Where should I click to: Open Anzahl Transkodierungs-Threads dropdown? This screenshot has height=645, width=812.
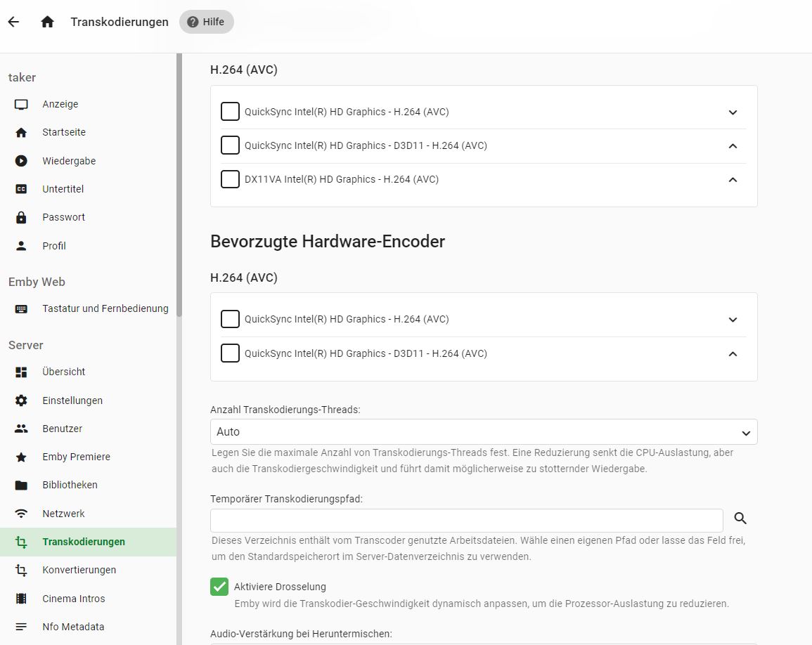tap(484, 431)
